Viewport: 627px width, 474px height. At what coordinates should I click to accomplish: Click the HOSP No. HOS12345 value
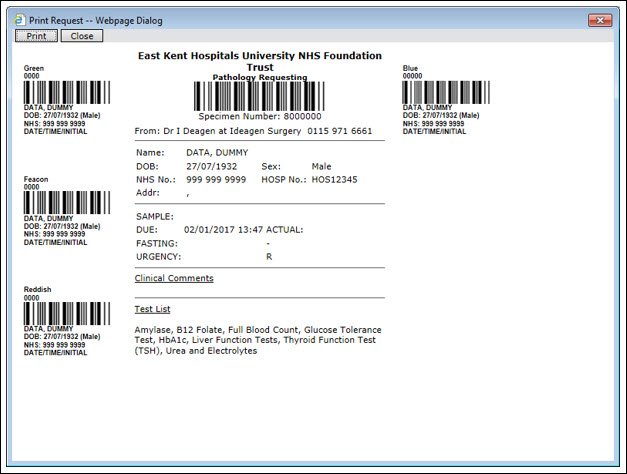[x=334, y=180]
